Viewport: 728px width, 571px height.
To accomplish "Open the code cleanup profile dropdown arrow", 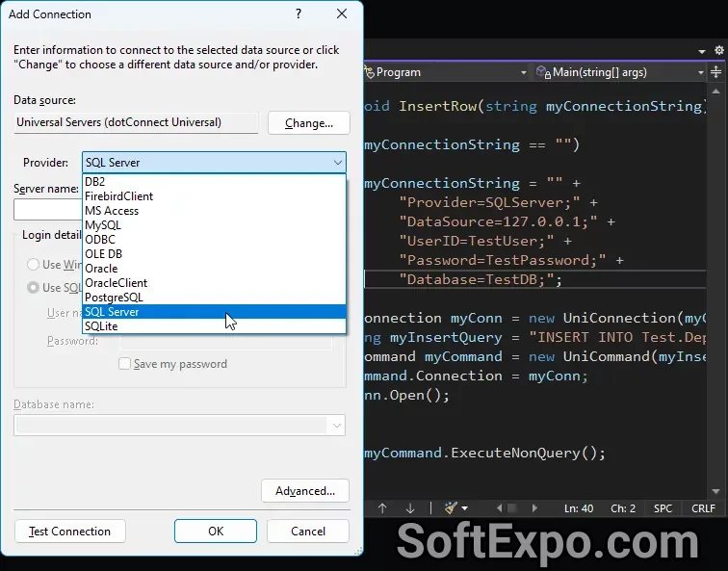I will click(x=464, y=508).
